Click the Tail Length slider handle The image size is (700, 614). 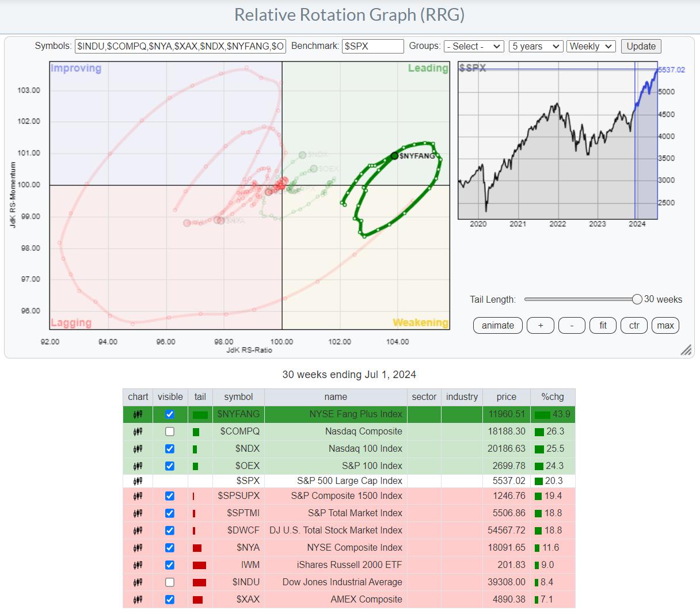637,299
